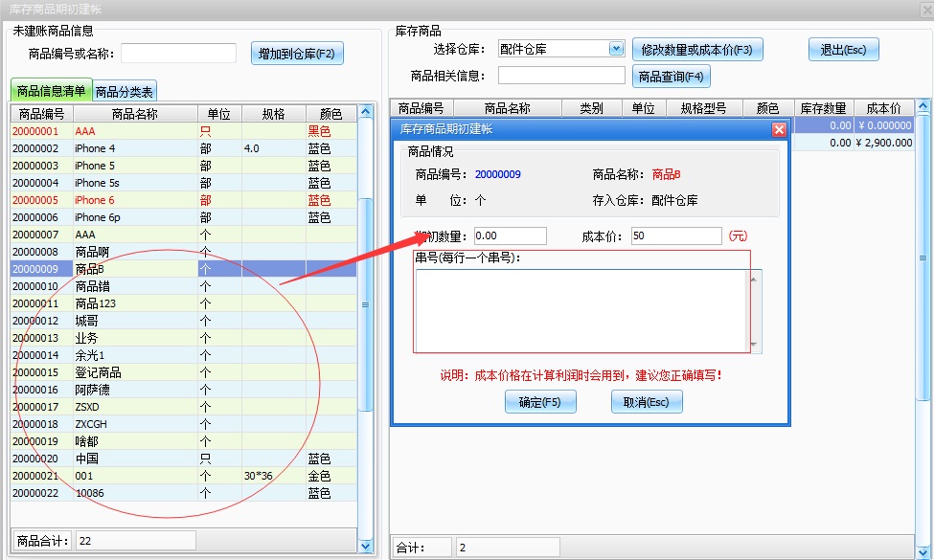Click the 商品相关信息 input field
The height and width of the screenshot is (560, 934).
coord(561,76)
